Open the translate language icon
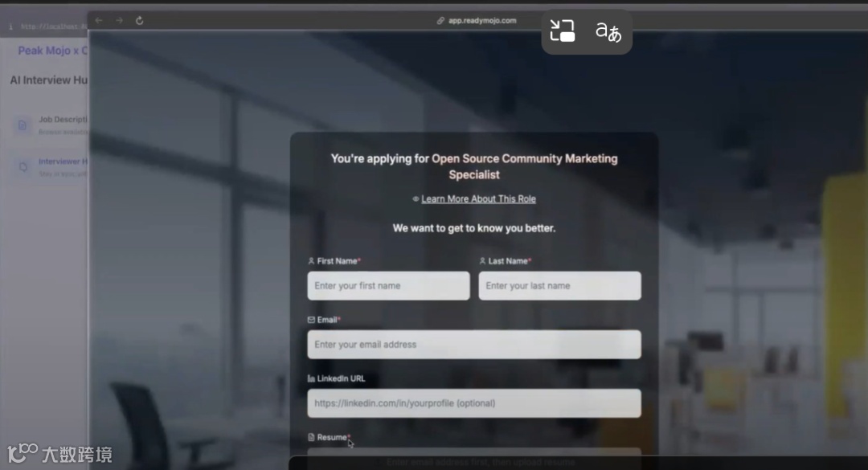The image size is (868, 470). click(x=608, y=31)
